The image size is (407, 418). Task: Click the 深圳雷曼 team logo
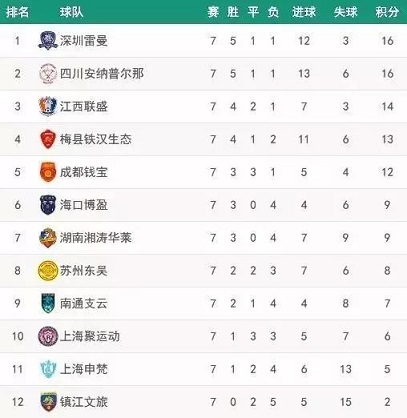point(48,40)
